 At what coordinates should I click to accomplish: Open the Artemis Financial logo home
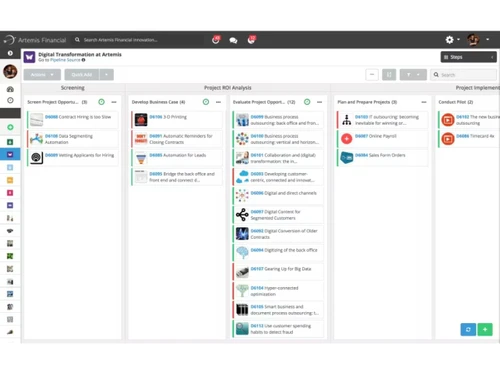[x=35, y=40]
